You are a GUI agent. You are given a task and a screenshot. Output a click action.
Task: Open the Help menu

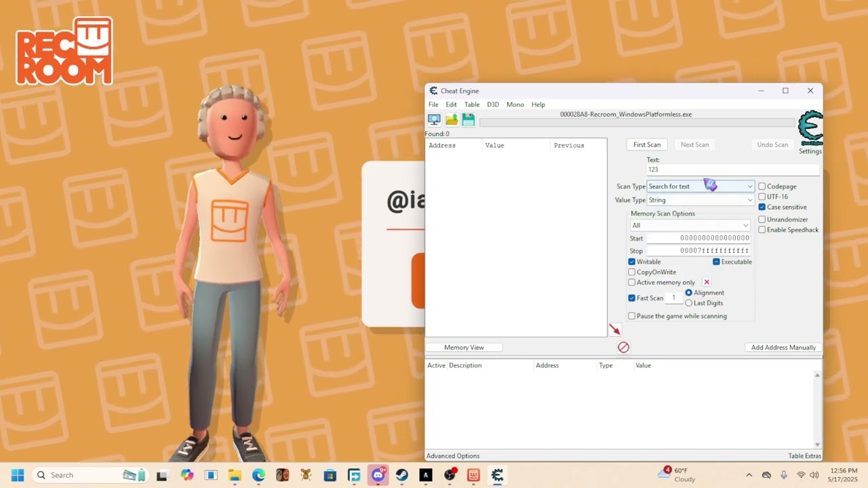click(x=538, y=104)
